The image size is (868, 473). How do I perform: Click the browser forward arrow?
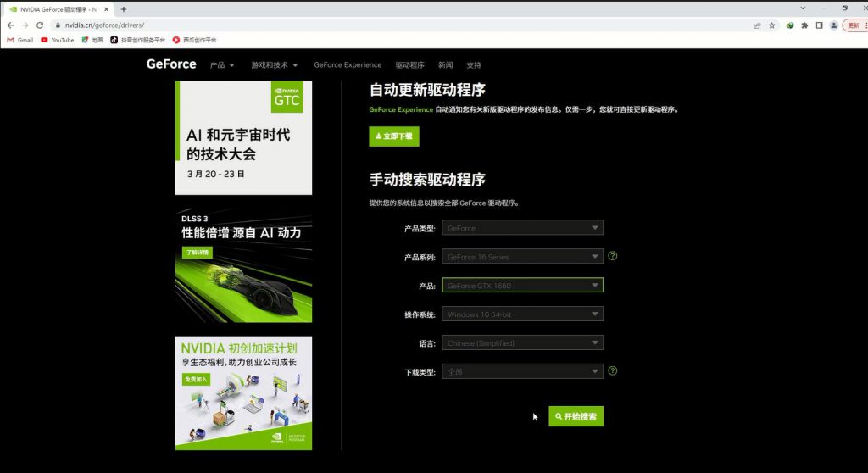tap(25, 25)
